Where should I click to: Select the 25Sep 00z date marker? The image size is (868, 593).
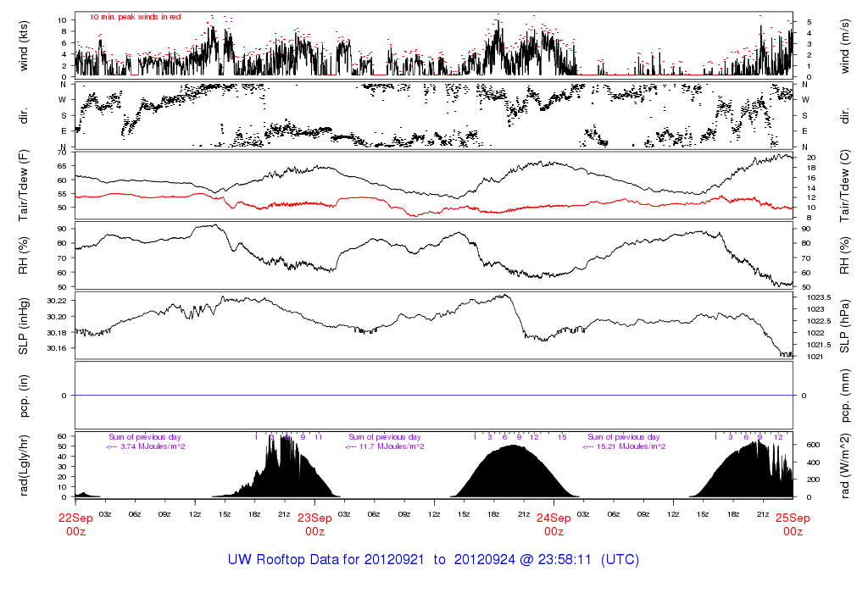pyautogui.click(x=793, y=524)
